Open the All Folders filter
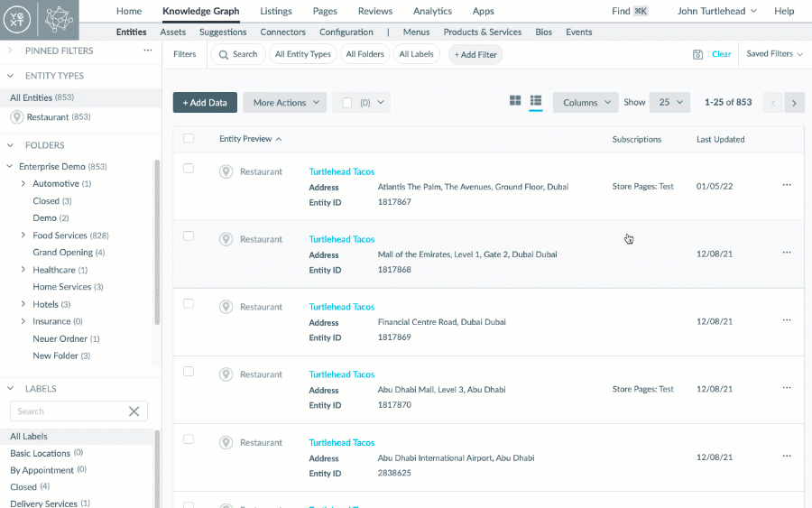The width and height of the screenshot is (812, 508). tap(365, 54)
